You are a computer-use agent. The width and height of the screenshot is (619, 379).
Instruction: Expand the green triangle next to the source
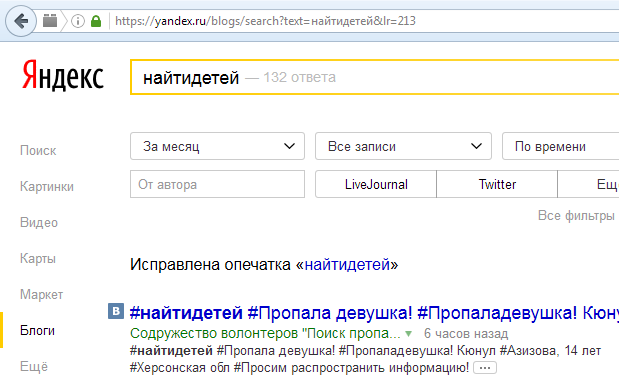[x=409, y=334]
